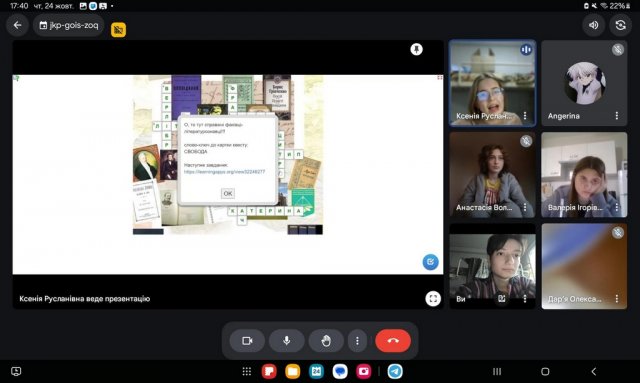Go back with the arrow button
640x383 pixels.
(x=17, y=25)
